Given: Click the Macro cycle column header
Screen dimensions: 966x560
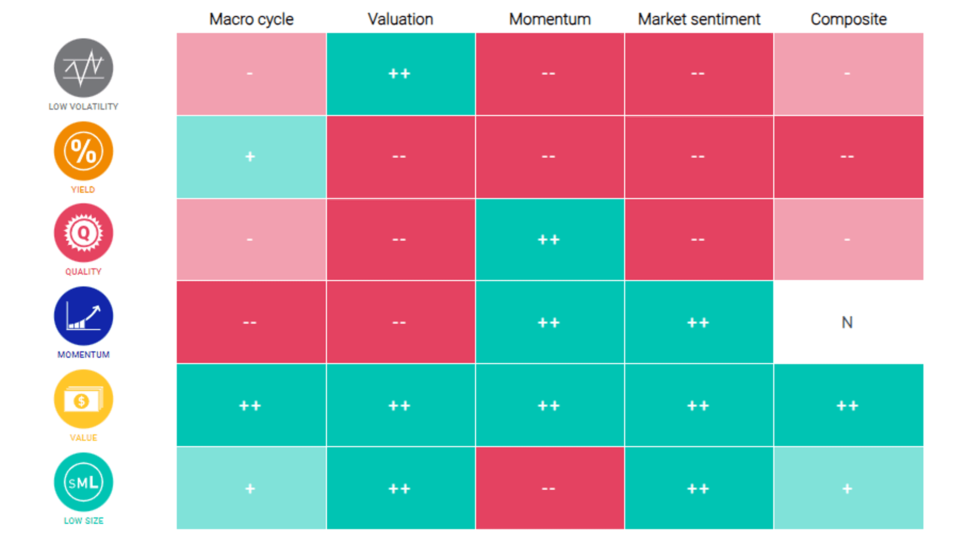Looking at the screenshot, I should [252, 19].
